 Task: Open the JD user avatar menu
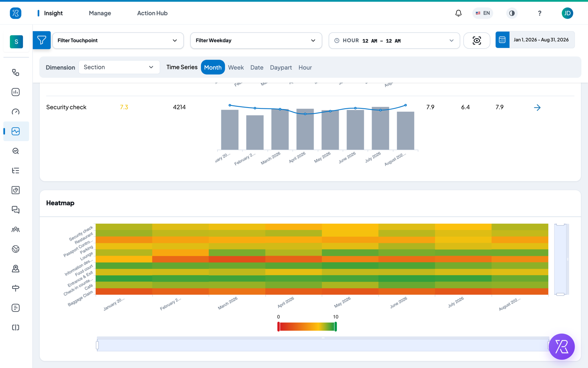coord(567,13)
